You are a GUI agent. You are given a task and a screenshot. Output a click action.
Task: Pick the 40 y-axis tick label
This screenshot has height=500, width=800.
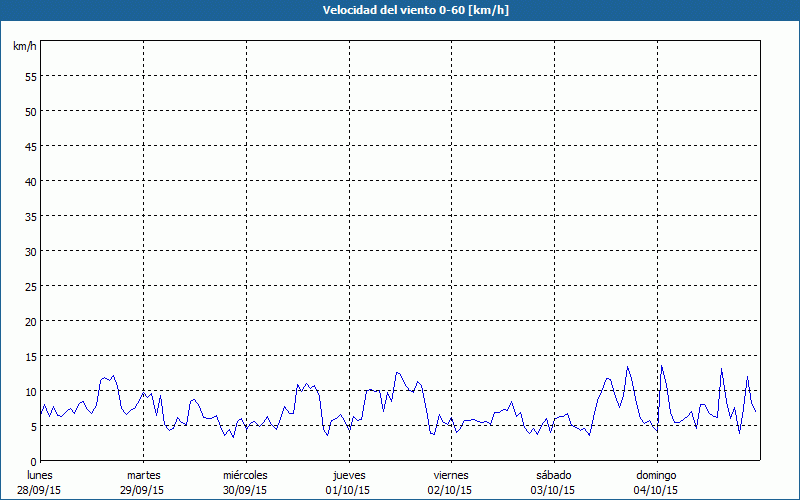[x=30, y=181]
